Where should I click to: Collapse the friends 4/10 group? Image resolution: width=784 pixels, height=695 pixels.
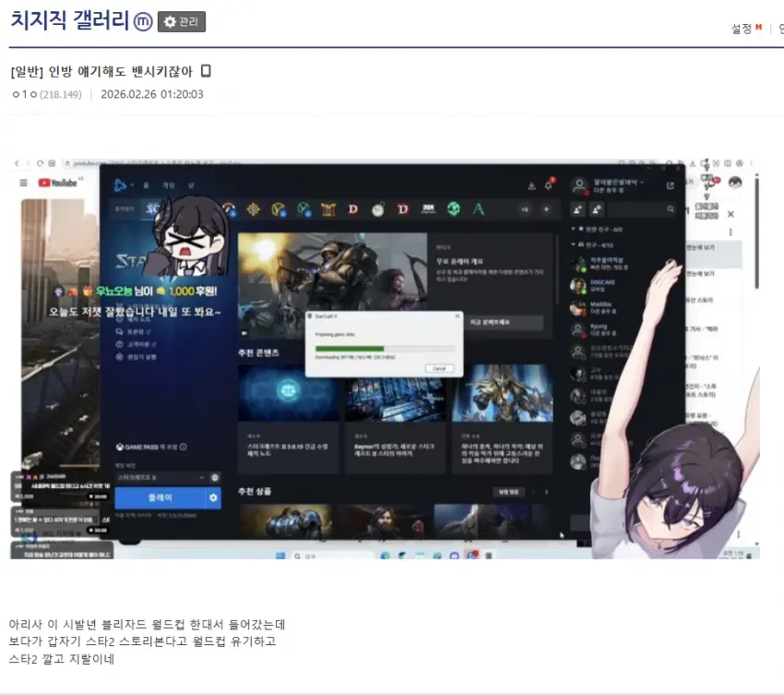[x=593, y=245]
